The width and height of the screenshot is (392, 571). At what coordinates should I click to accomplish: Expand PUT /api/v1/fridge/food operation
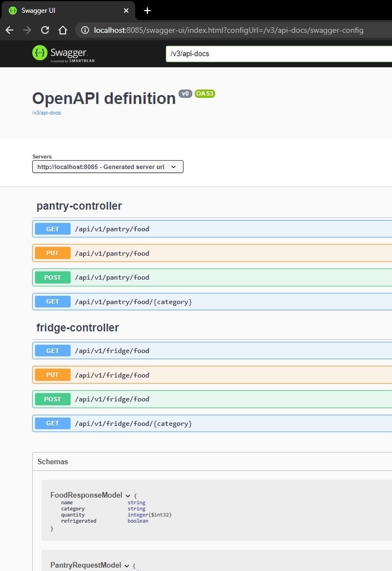212,375
